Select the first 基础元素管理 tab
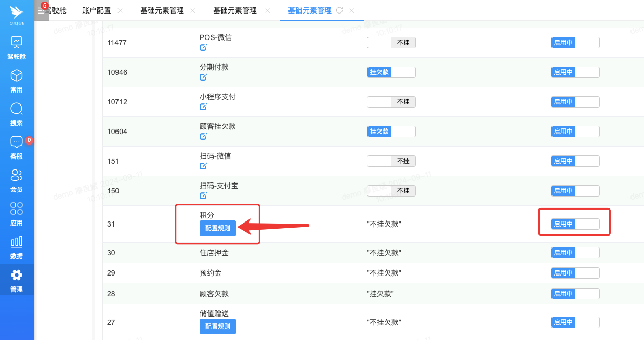 tap(162, 10)
